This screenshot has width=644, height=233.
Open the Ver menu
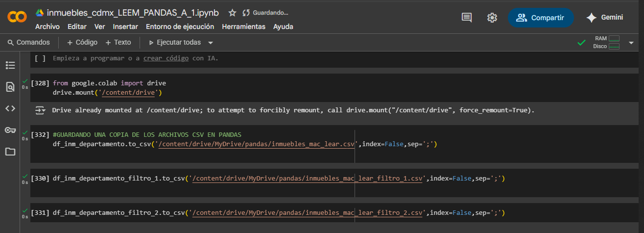tap(99, 26)
